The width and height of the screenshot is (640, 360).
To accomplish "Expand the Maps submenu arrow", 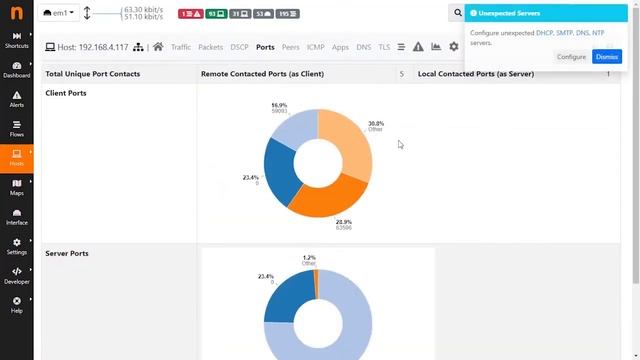I will point(31,182).
